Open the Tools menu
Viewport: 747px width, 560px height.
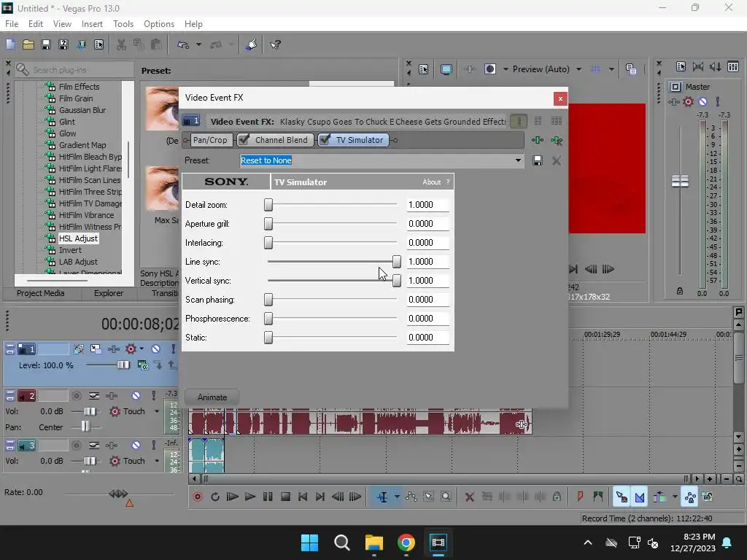(123, 24)
